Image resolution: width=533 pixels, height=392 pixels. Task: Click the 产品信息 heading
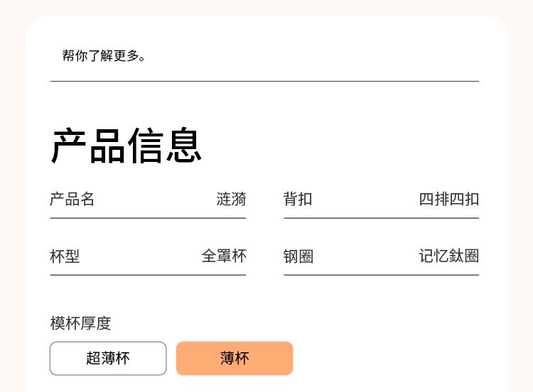[x=126, y=146]
